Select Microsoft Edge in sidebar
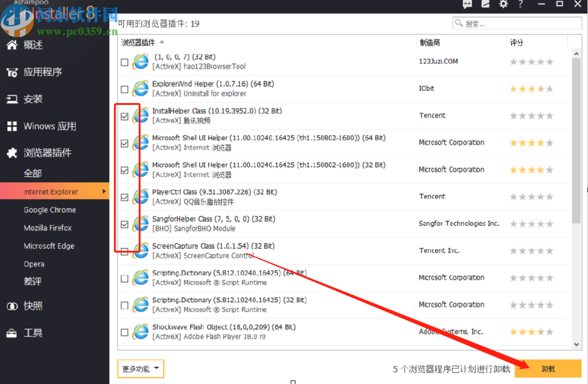The image size is (588, 384). (x=49, y=246)
